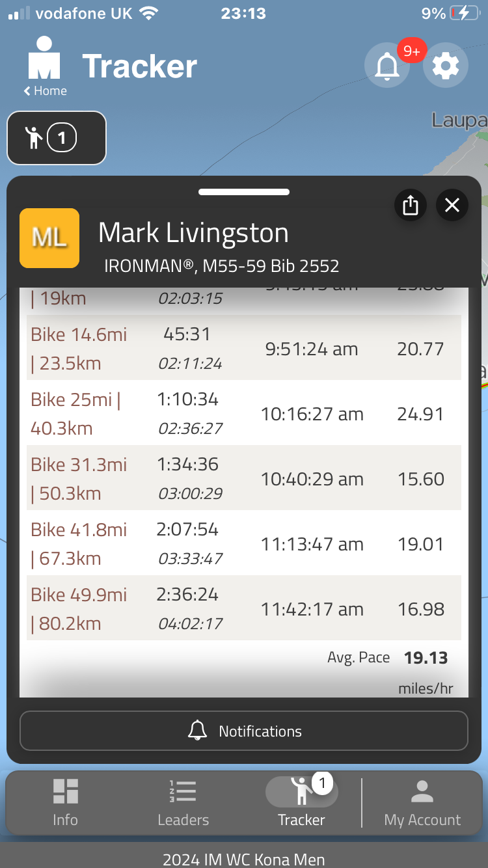
Task: Open the My Account tab
Action: [x=422, y=803]
